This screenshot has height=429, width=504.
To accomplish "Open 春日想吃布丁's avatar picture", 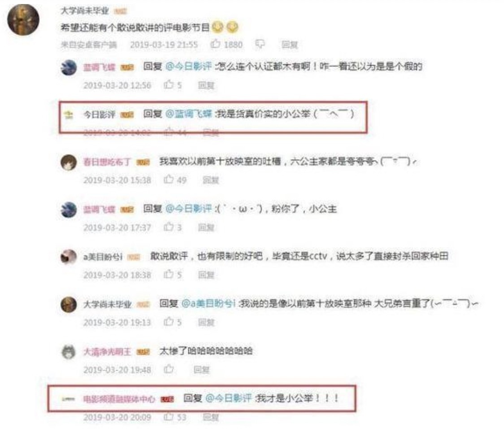I will tap(69, 162).
